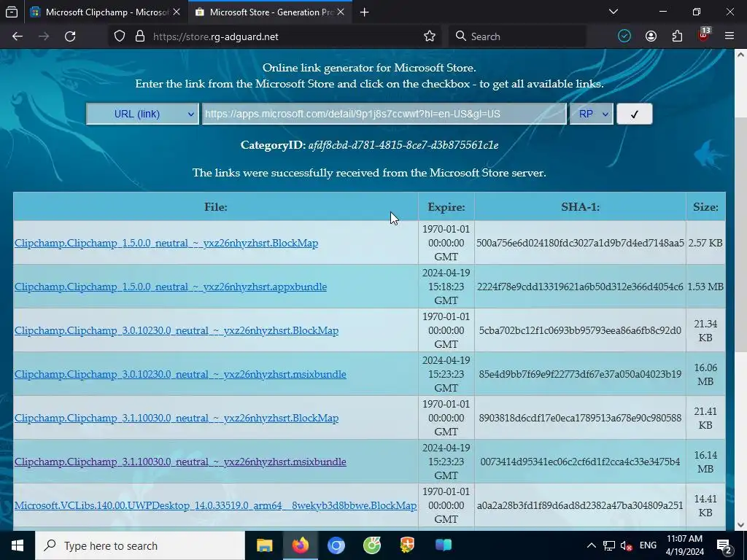Image resolution: width=747 pixels, height=560 pixels.
Task: Show hidden system tray icons
Action: coord(591,545)
